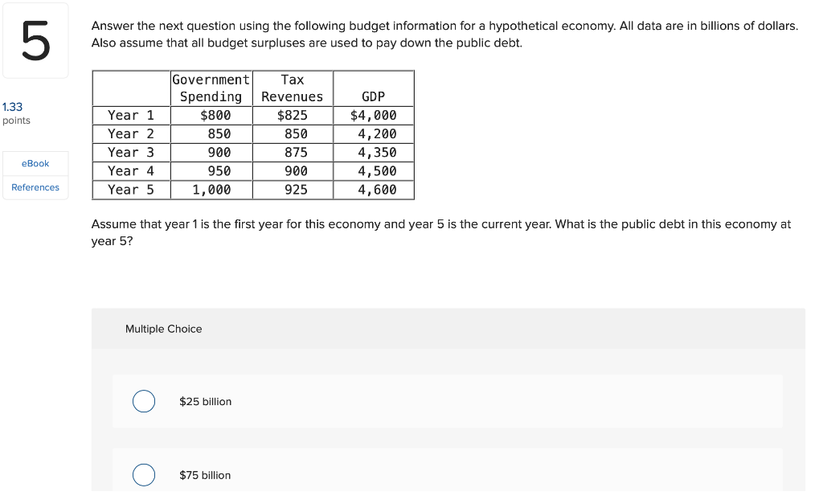The image size is (823, 504).
Task: Click the instructions paragraph about budget surpluses
Action: pyautogui.click(x=445, y=34)
